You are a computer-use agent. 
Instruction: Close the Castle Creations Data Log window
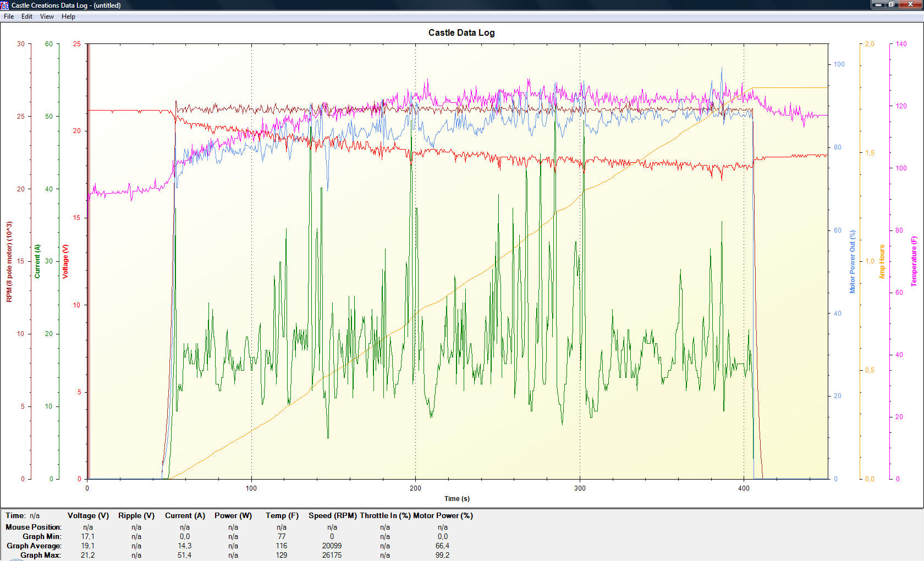(910, 4)
